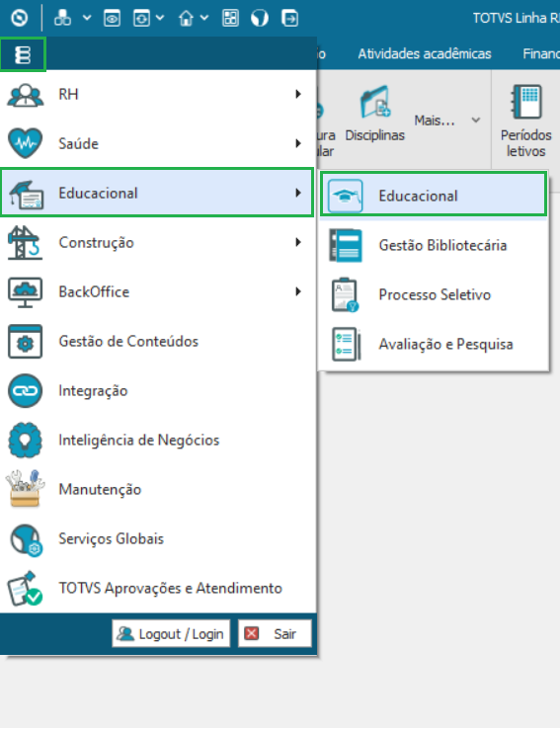This screenshot has width=560, height=729.
Task: Click the Manutenção toolbox icon
Action: tap(25, 489)
